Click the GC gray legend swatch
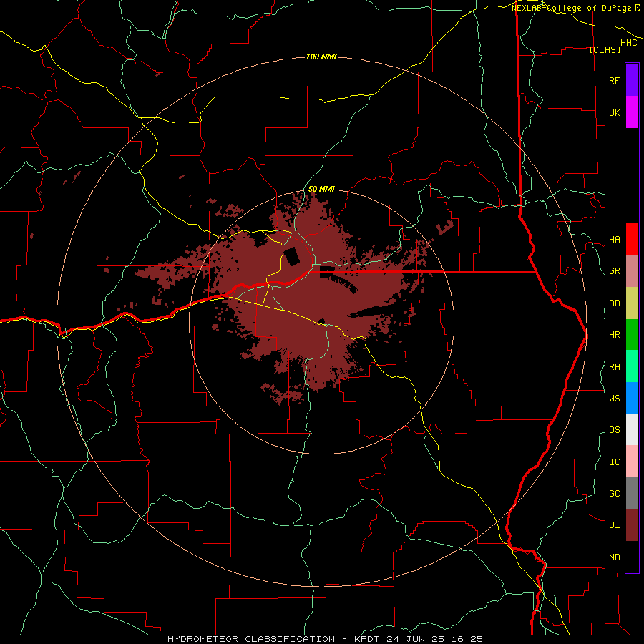Viewport: 644px width, 644px height. coord(632,493)
